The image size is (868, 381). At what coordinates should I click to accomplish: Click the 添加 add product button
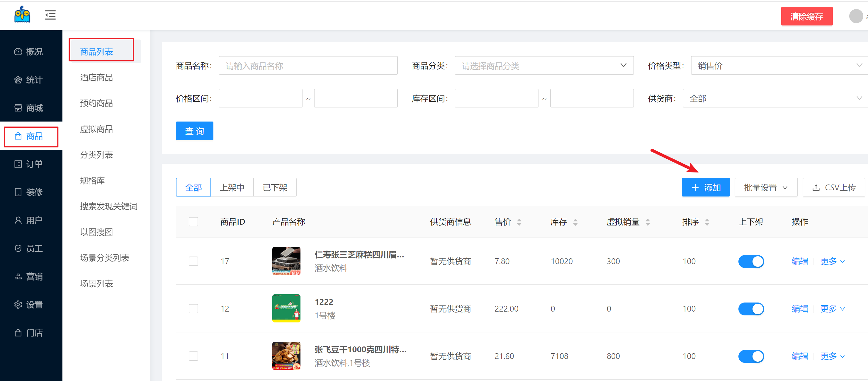tap(705, 187)
